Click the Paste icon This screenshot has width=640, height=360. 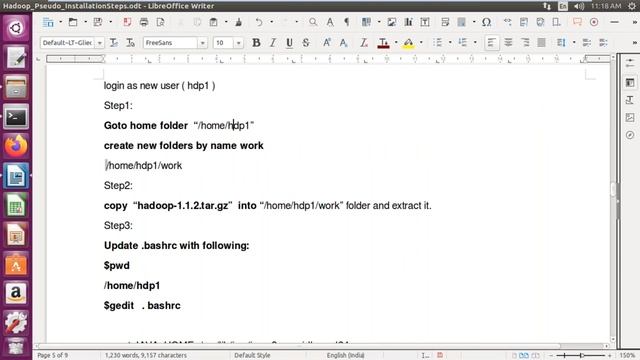point(213,22)
